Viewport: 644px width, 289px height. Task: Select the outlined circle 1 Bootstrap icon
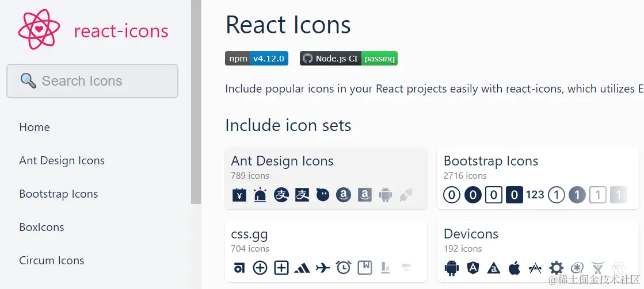tap(557, 195)
